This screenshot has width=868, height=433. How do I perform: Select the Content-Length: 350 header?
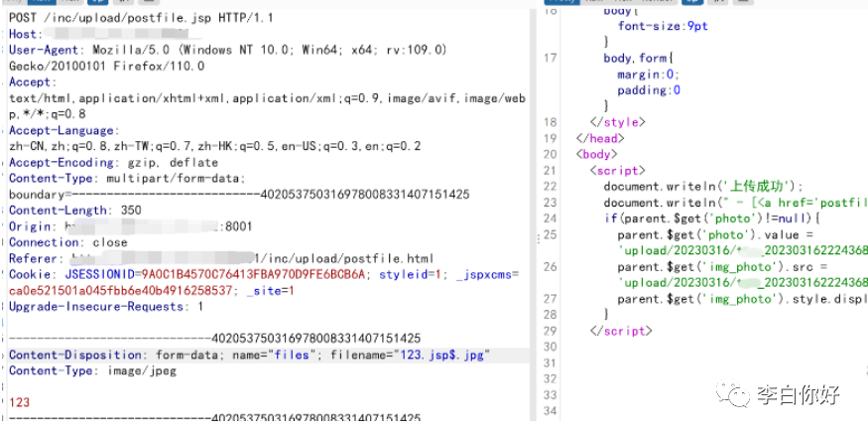(x=75, y=211)
